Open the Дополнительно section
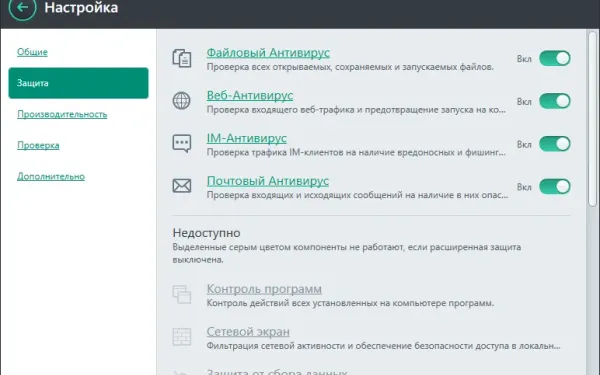Viewport: 600px width, 375px height. click(51, 176)
